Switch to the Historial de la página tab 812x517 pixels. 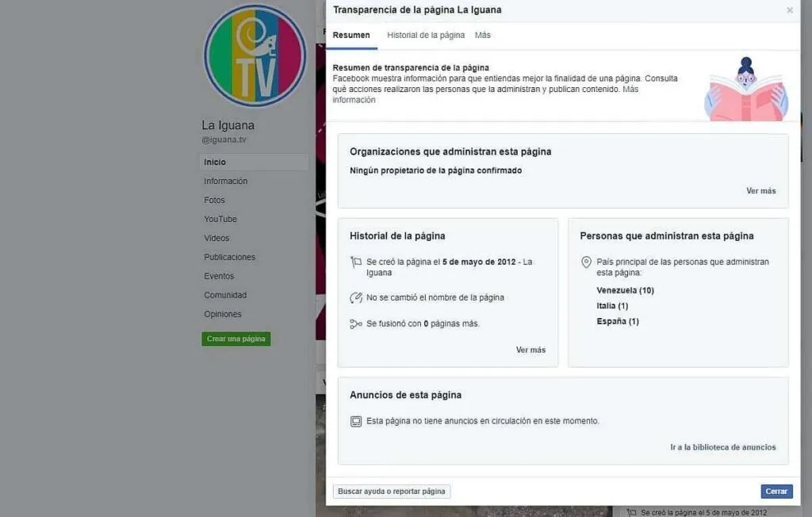coord(426,36)
